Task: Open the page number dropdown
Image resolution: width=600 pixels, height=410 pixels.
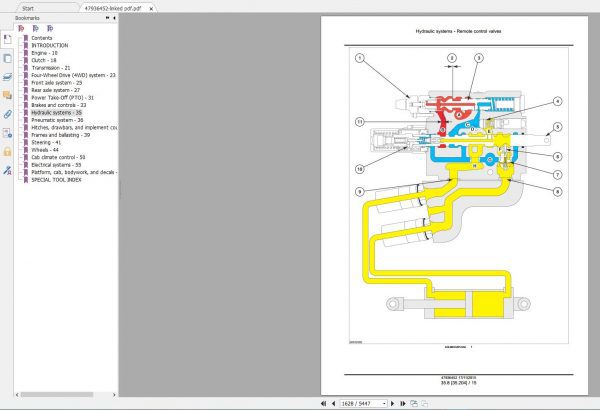Action: point(384,403)
